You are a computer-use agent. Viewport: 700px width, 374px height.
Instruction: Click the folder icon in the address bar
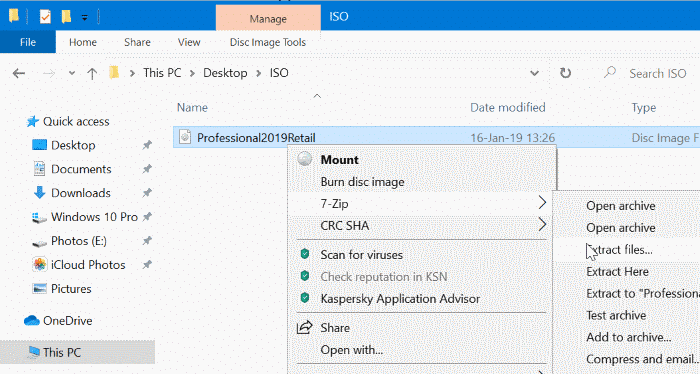click(114, 72)
